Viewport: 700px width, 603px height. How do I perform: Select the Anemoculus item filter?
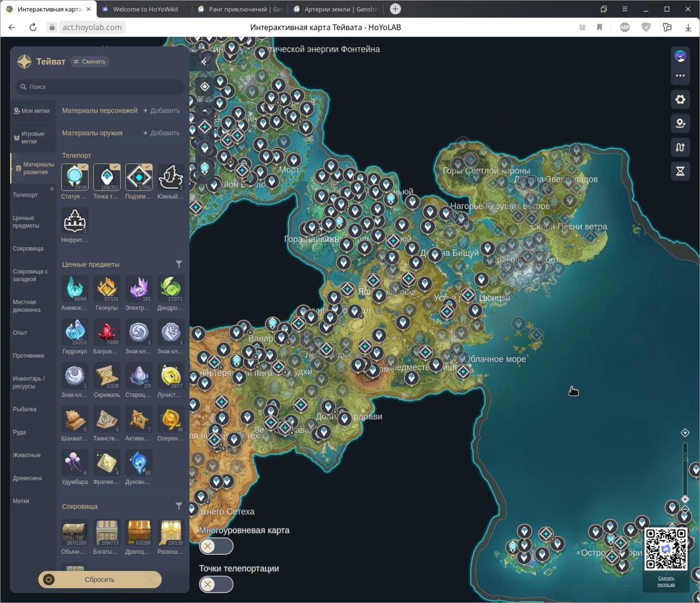(74, 288)
